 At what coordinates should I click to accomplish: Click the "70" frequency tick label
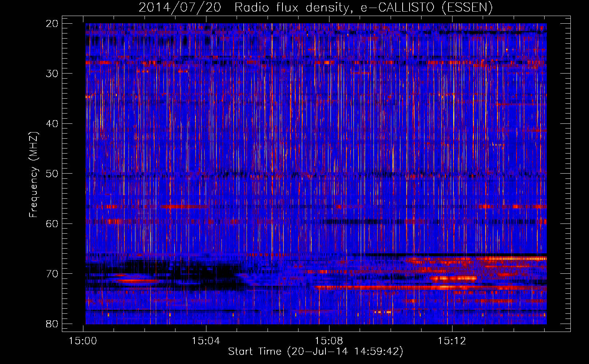point(52,274)
